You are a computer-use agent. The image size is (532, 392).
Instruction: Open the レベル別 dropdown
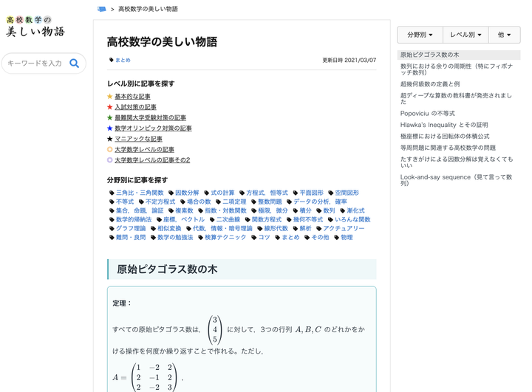[465, 35]
